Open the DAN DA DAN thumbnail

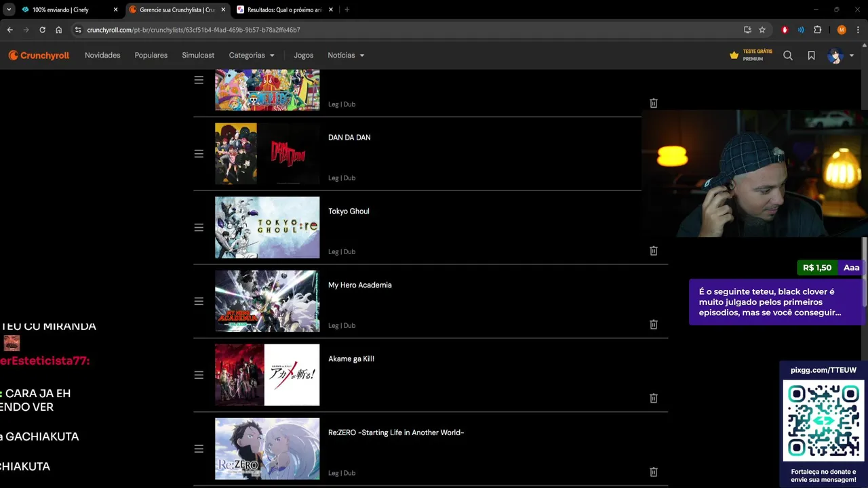coord(267,154)
